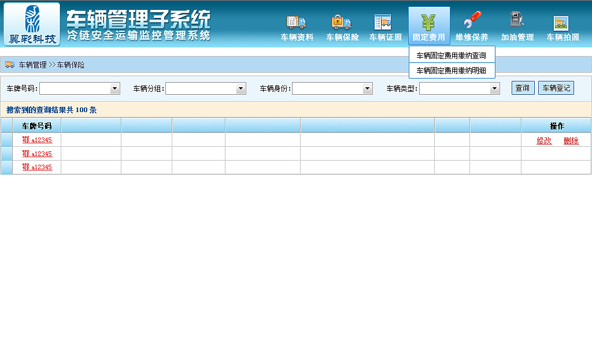
Task: Open the 加油管理 gas pump icon
Action: (517, 27)
